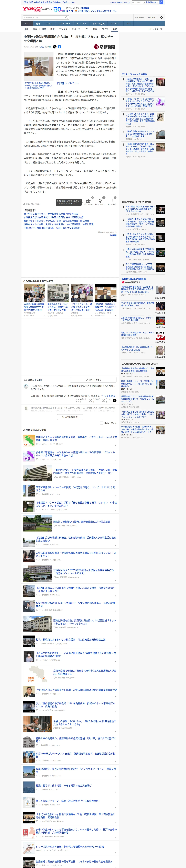Open access ranking item 【速報】マンホールから水噴出

click(140, 102)
